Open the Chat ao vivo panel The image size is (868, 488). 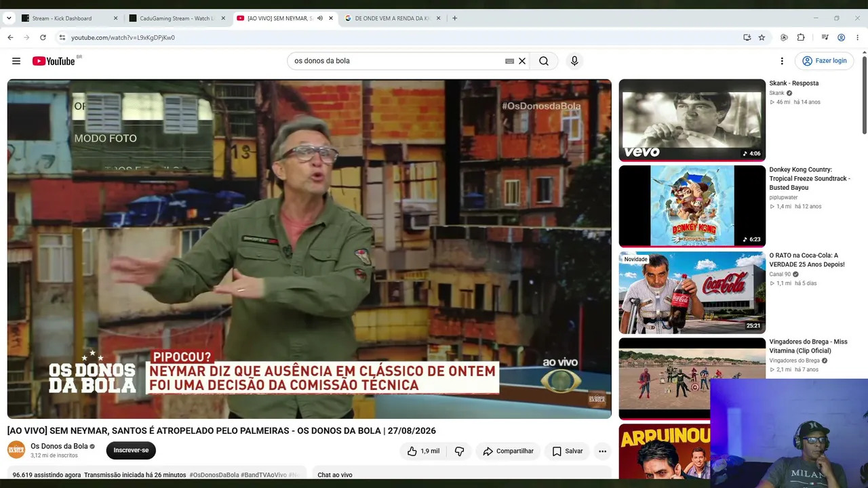click(x=335, y=475)
